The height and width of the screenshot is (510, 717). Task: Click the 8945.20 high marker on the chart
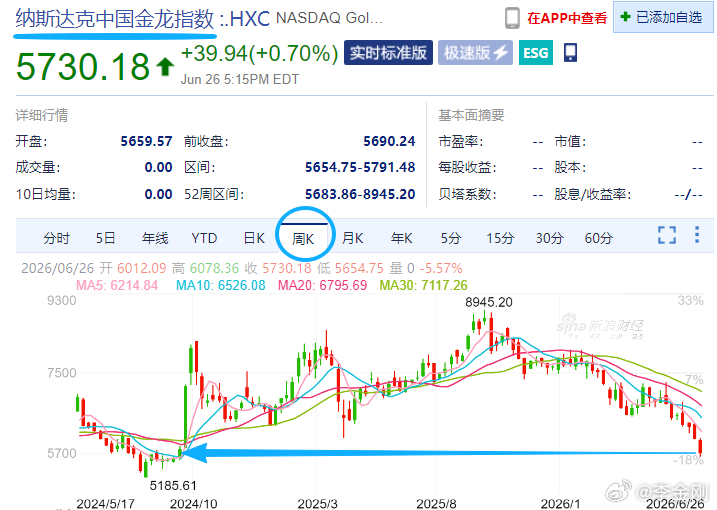[489, 302]
